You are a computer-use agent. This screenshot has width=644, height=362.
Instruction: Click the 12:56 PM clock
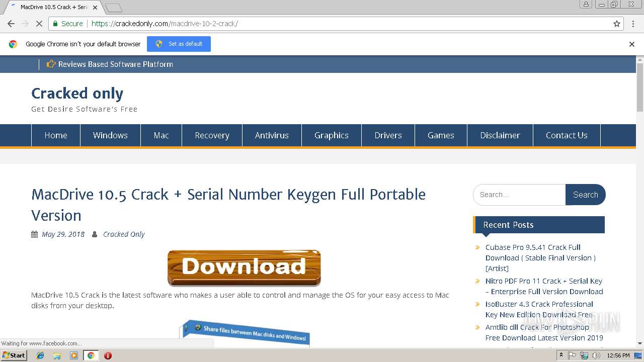click(x=618, y=355)
